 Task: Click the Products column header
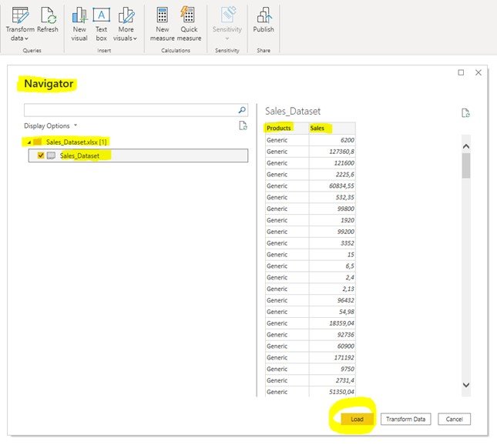click(x=287, y=128)
